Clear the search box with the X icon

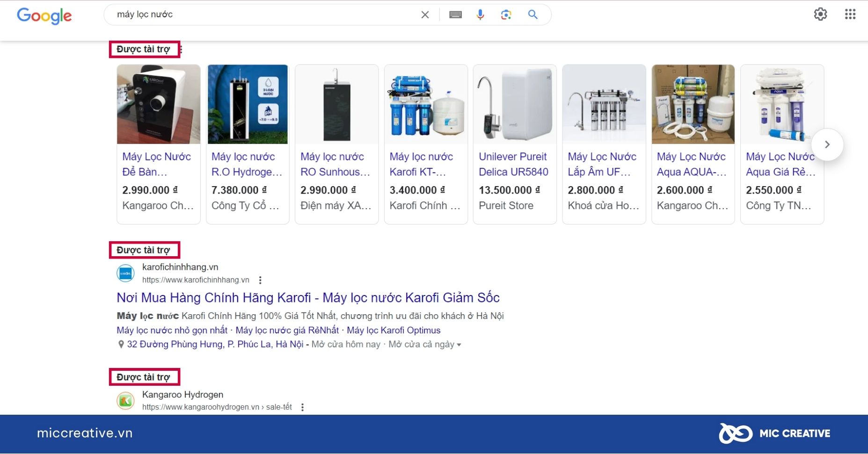coord(425,14)
